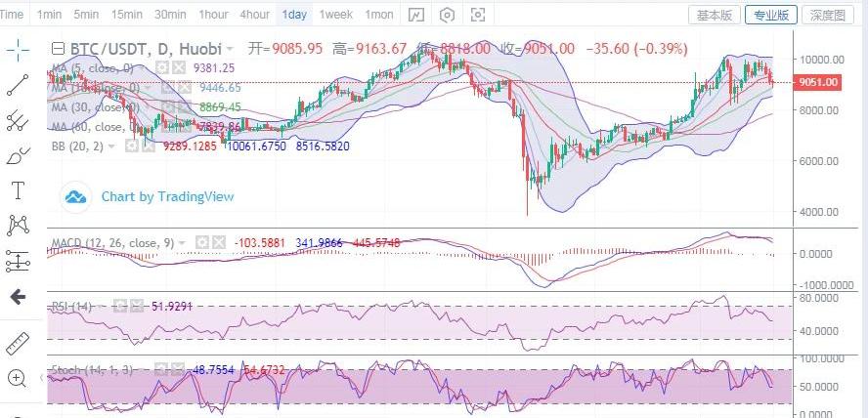
Task: Collapse the BTC/USDT legend box toggle
Action: [58, 49]
